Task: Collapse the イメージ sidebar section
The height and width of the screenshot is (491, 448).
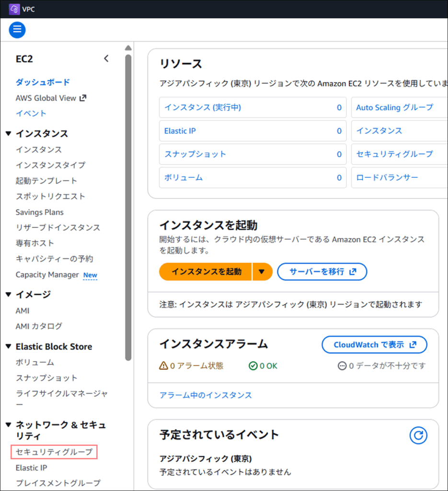Action: [x=8, y=294]
